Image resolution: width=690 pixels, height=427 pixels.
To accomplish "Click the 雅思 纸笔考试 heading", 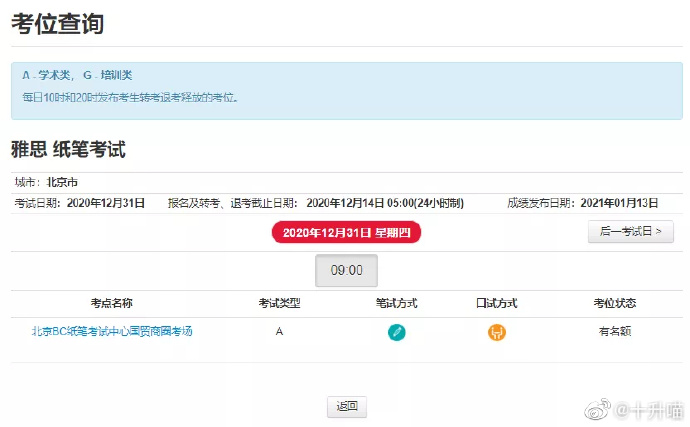I will [x=68, y=149].
